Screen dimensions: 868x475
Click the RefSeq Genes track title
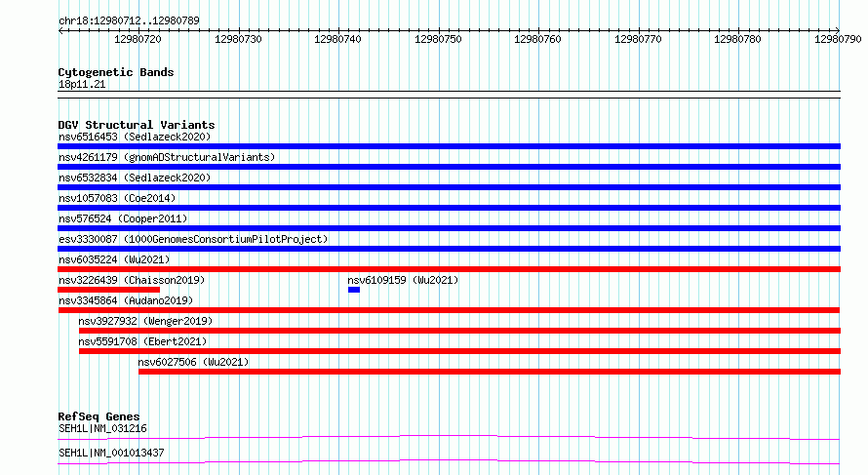(x=99, y=416)
